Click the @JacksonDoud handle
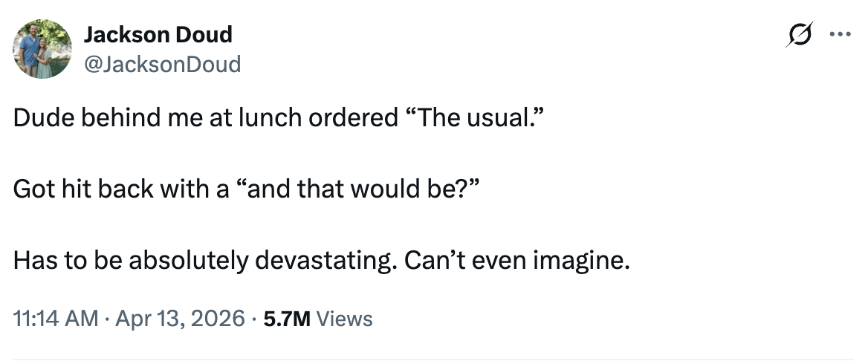The width and height of the screenshot is (868, 364). click(163, 64)
